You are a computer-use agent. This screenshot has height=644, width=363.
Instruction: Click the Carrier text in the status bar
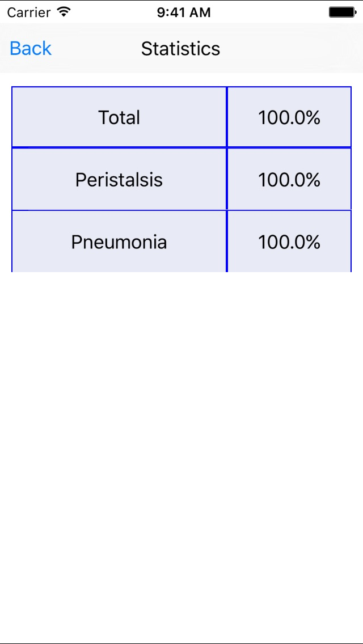(30, 12)
